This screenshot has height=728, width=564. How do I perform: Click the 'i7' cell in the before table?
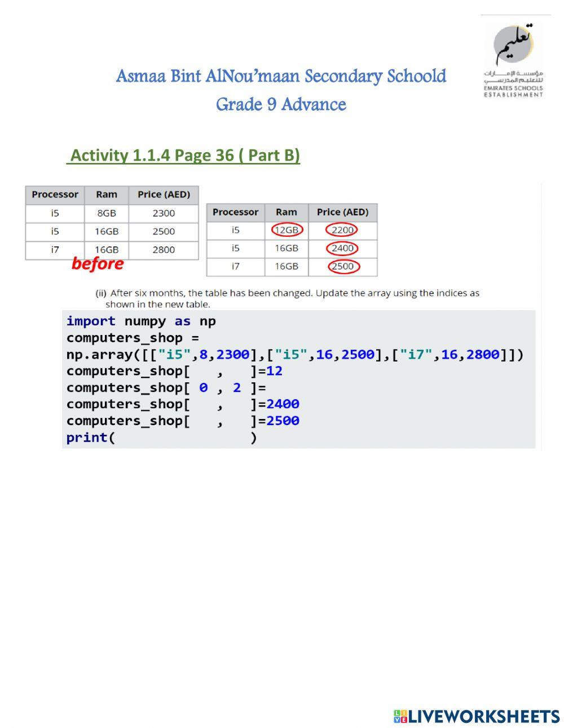(55, 250)
